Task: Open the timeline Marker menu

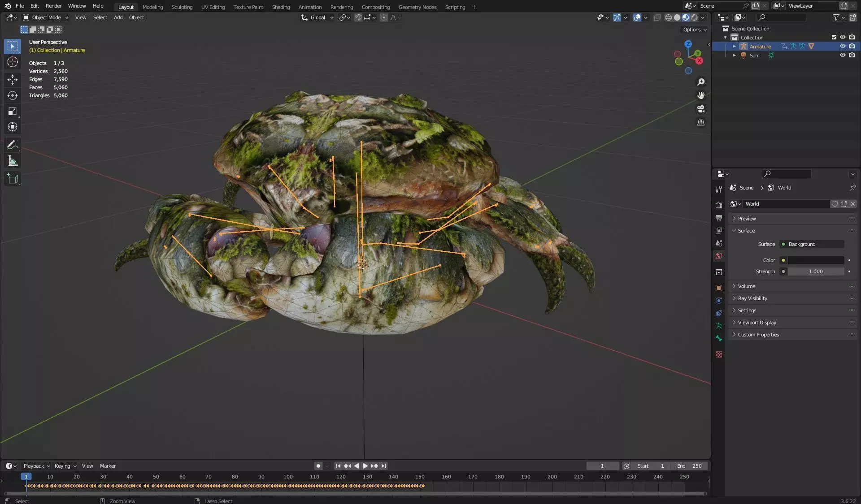Action: click(x=108, y=466)
